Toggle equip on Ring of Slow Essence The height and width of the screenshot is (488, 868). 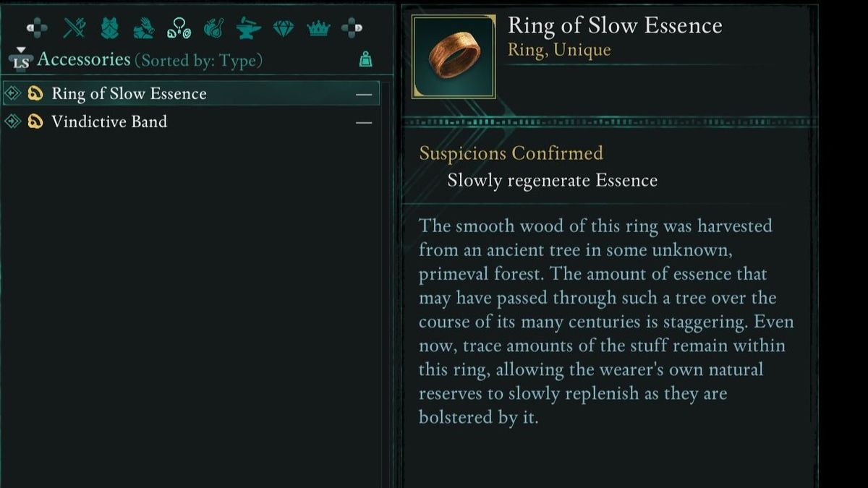[x=363, y=93]
